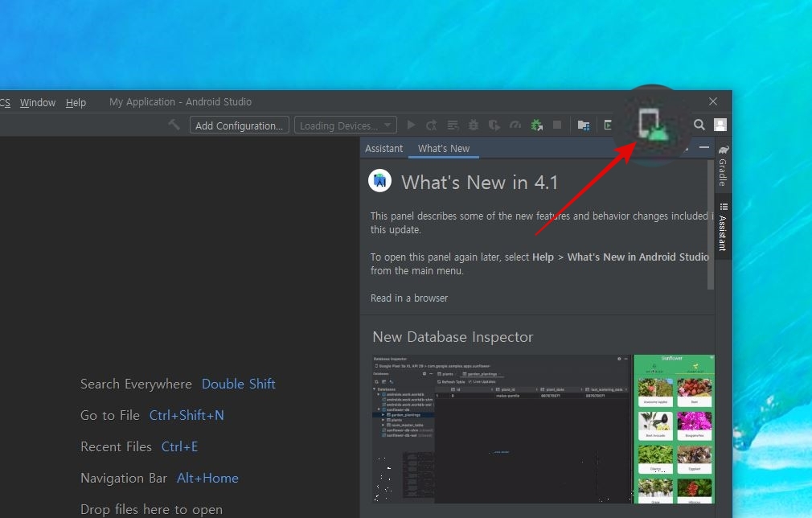
Task: Click the Read in a browser link
Action: 409,298
